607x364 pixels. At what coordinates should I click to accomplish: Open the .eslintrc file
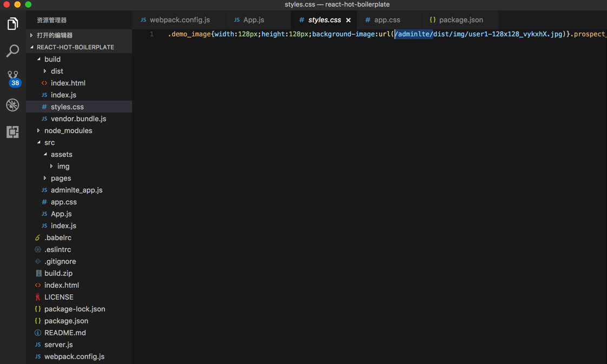click(x=79, y=249)
